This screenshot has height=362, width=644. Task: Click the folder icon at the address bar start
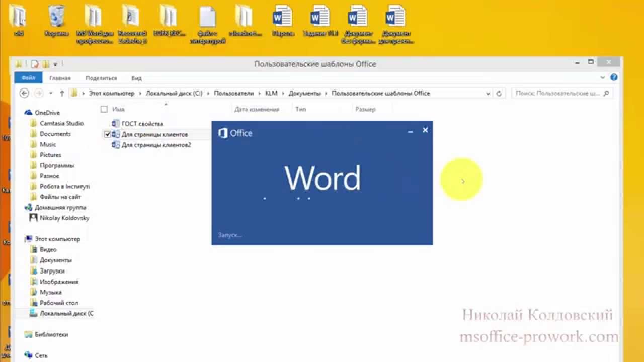coord(74,93)
